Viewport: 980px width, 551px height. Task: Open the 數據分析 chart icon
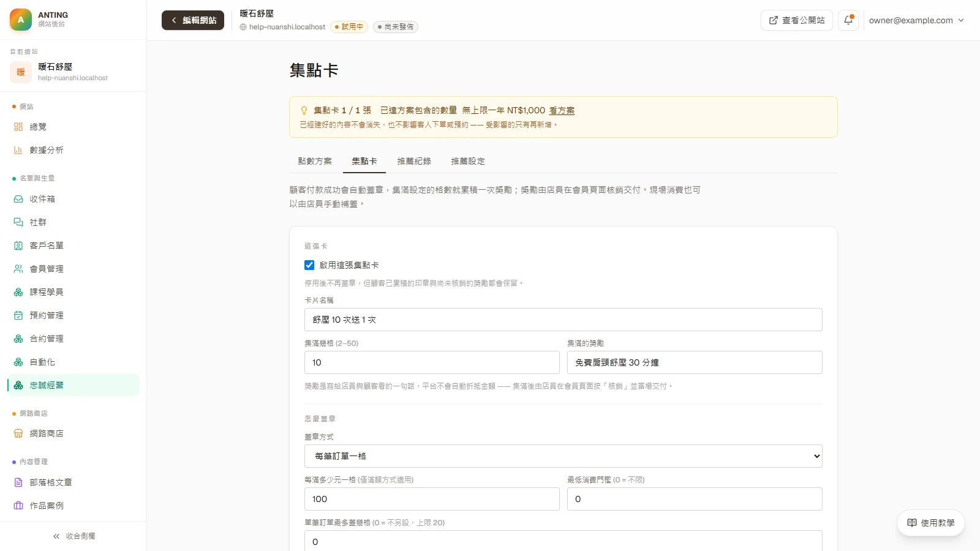pos(18,150)
